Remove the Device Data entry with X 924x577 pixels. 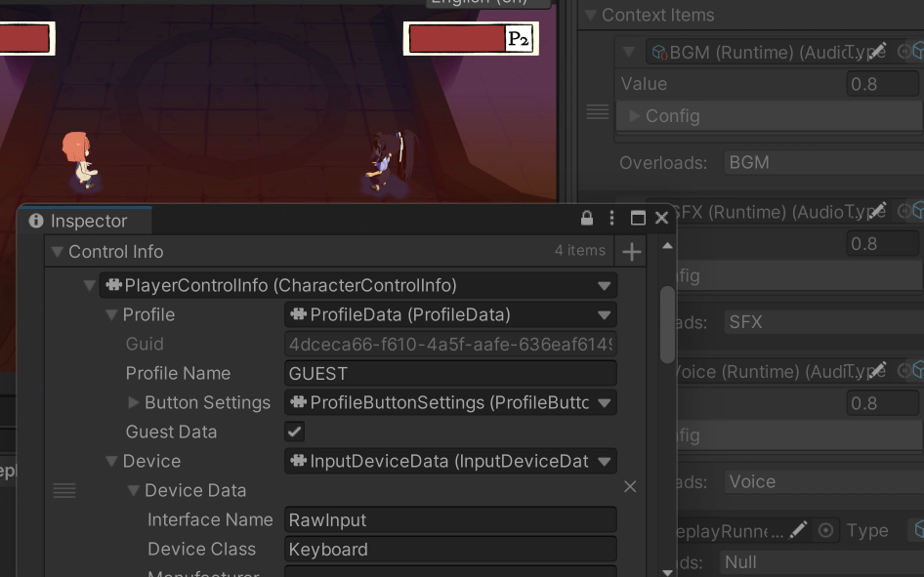(630, 487)
